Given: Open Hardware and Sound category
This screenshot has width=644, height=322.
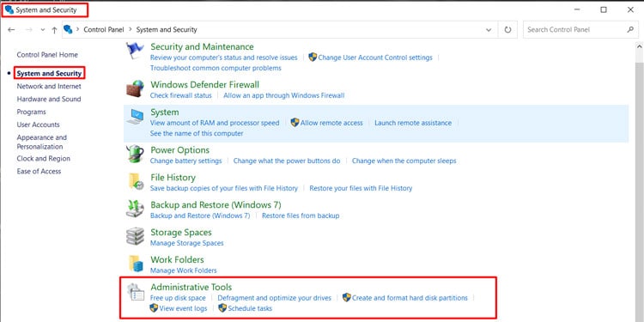Looking at the screenshot, I should point(49,99).
